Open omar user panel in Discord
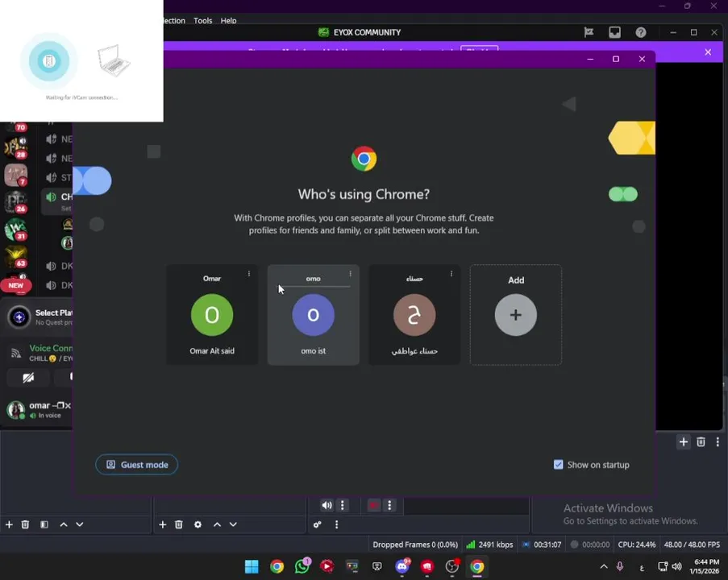This screenshot has width=728, height=580. point(38,410)
